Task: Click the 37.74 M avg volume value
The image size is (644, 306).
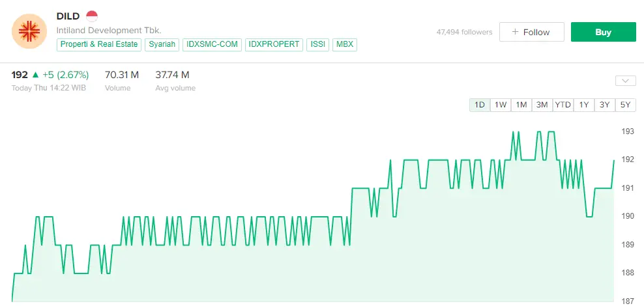Action: pos(173,75)
